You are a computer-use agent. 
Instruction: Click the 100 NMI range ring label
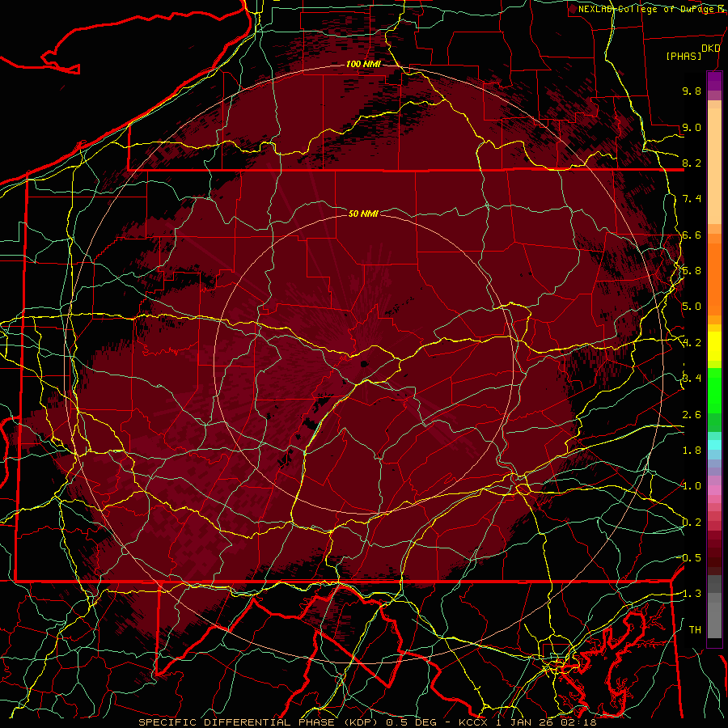pyautogui.click(x=363, y=64)
